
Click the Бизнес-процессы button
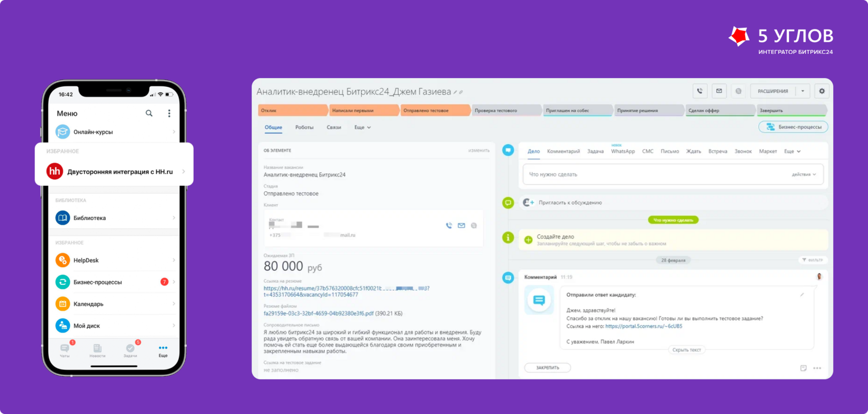[793, 127]
